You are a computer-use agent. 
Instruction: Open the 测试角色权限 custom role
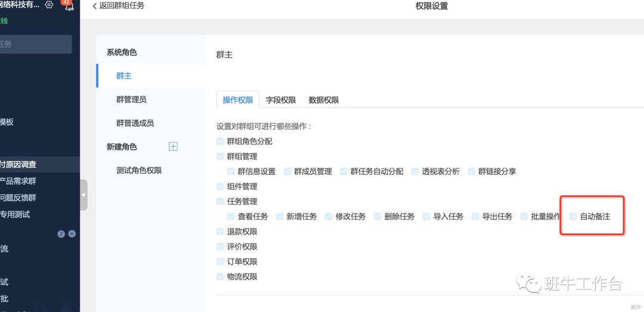point(139,170)
